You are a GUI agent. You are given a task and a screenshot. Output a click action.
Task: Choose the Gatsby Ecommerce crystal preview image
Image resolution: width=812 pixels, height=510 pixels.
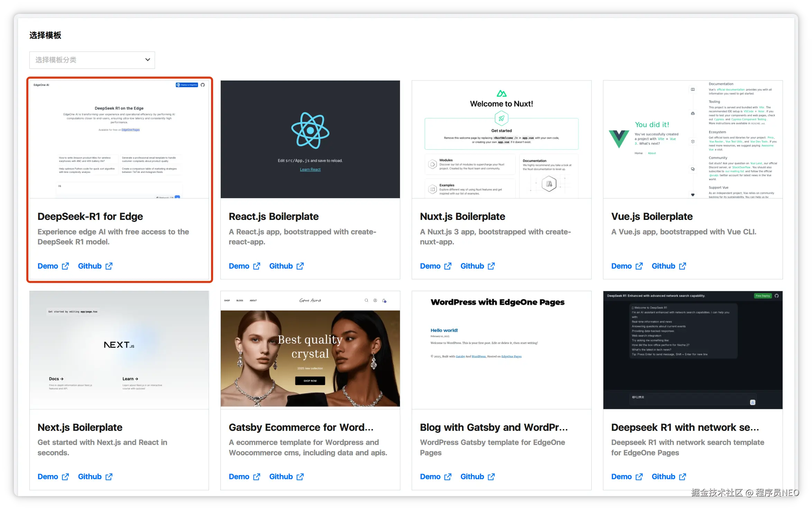(310, 350)
